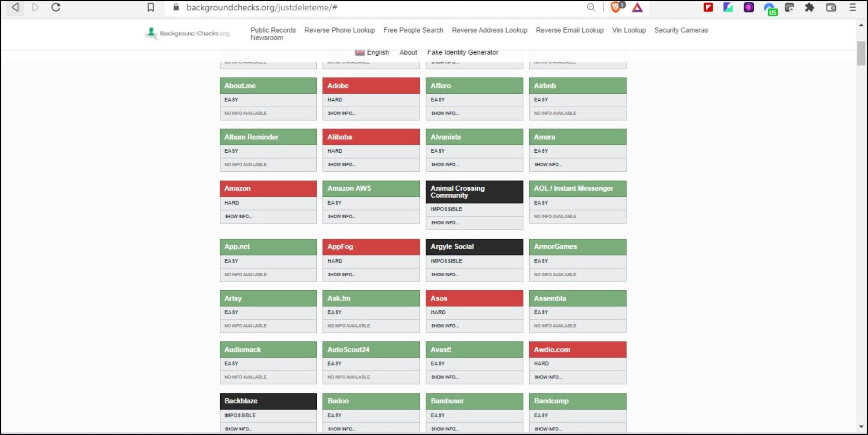Viewport: 868px width, 435px height.
Task: Click the padlock site security icon
Action: click(176, 7)
